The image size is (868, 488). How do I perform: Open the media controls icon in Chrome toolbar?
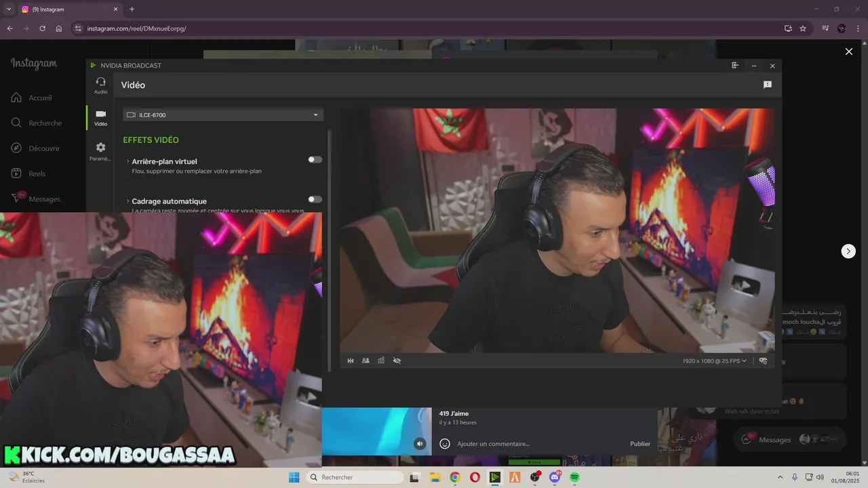point(825,28)
